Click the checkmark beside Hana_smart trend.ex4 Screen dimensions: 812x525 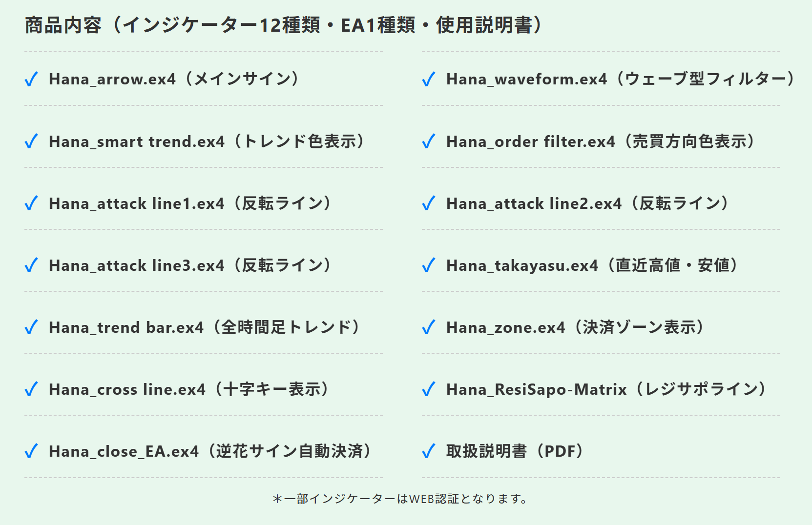point(31,141)
